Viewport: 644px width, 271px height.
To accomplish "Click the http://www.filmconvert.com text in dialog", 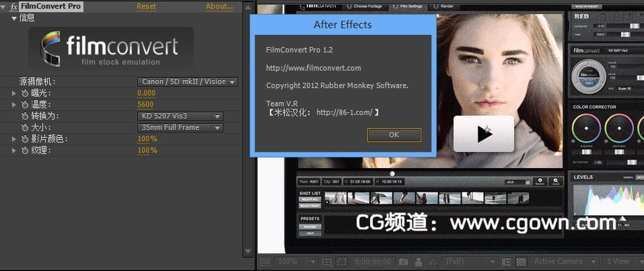I will coord(314,68).
